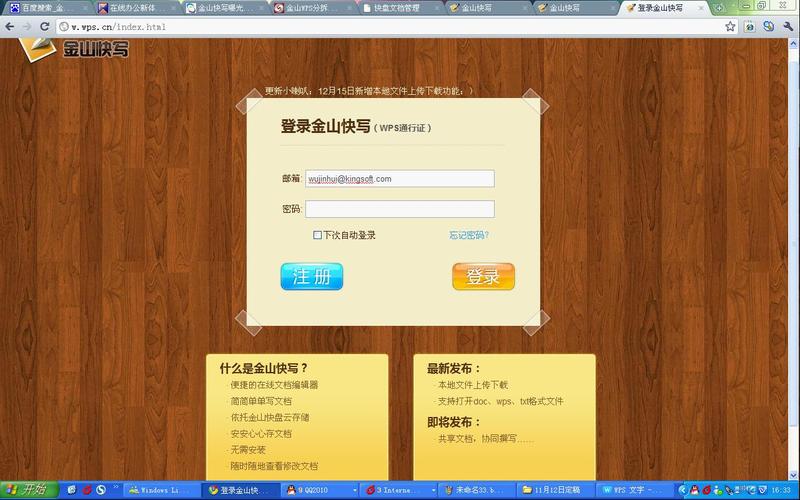Open the 3 Internet taskbar group

tap(399, 490)
